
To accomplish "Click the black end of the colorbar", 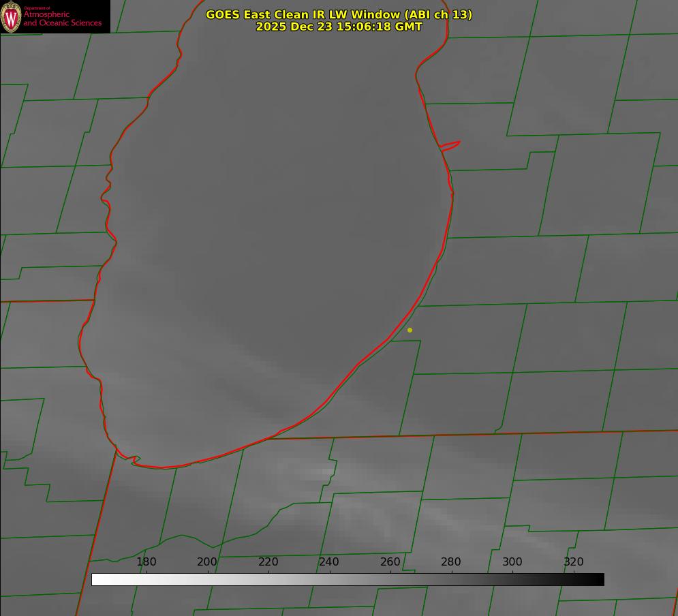I will [600, 580].
